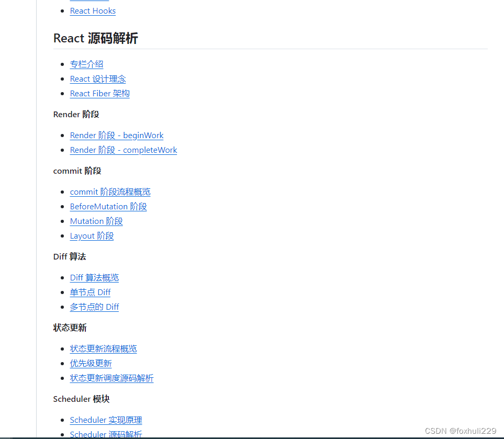Click the Diff 算法 subheading

[x=70, y=257]
